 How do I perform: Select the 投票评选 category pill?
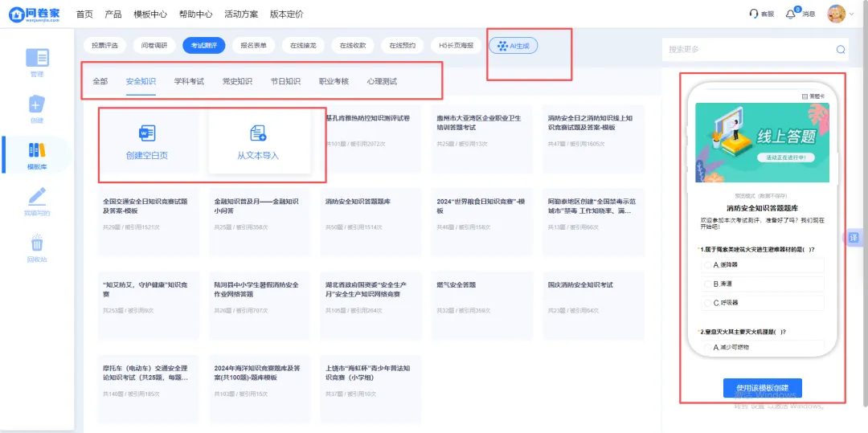tap(104, 46)
